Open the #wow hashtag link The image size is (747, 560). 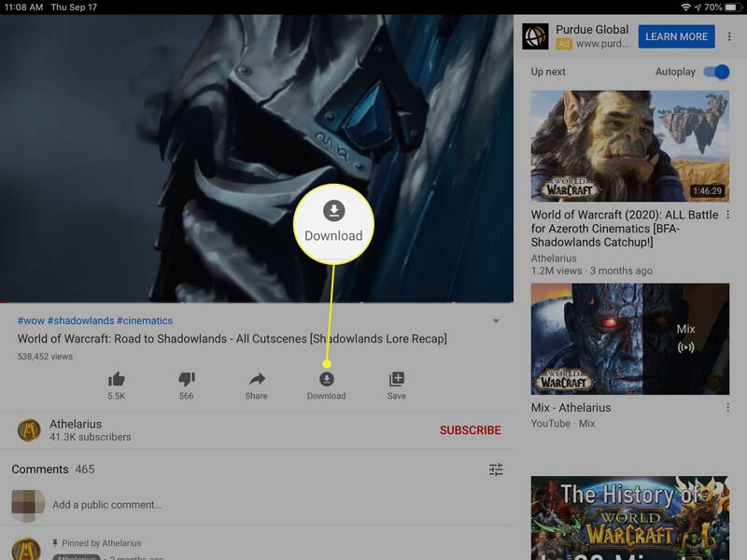click(x=31, y=320)
